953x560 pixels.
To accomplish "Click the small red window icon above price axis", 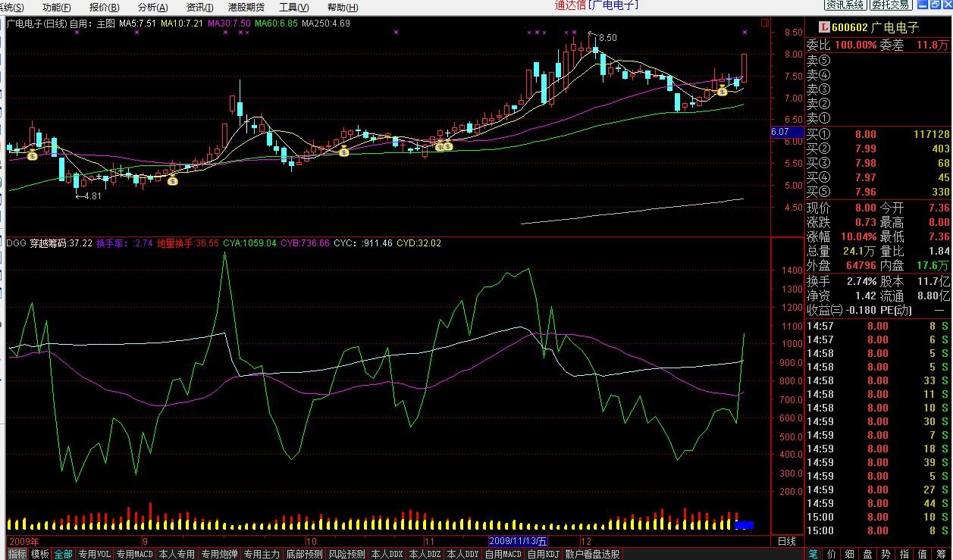I will coord(764,23).
